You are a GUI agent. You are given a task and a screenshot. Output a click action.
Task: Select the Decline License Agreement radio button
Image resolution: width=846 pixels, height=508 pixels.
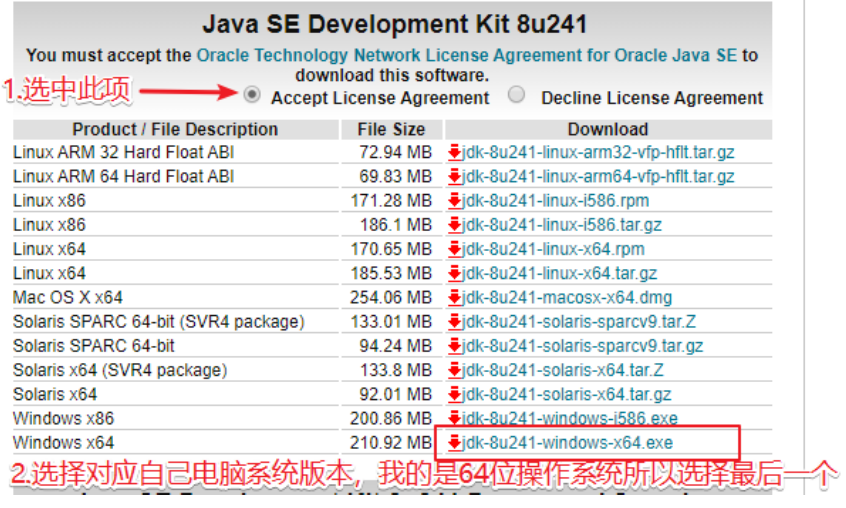coord(516,96)
